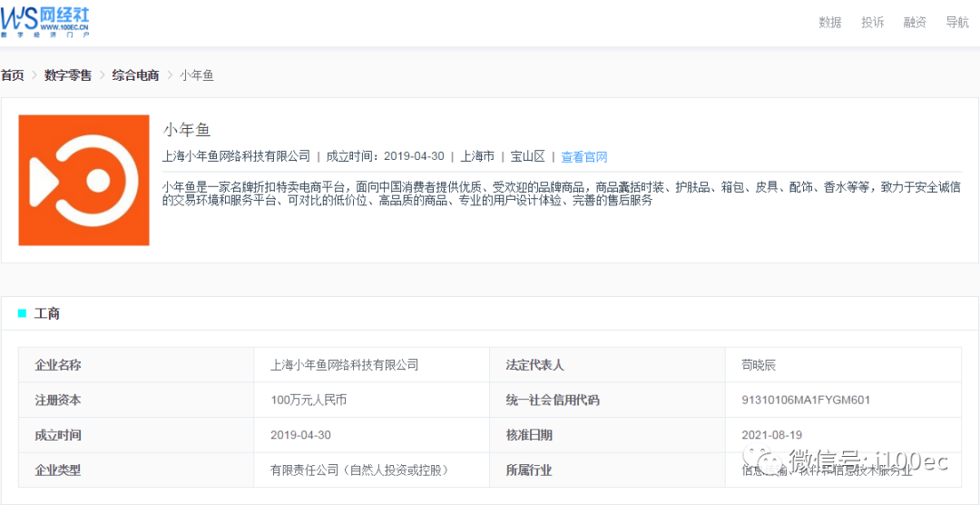
Task: Open the 导航 navigation menu
Action: click(x=957, y=23)
